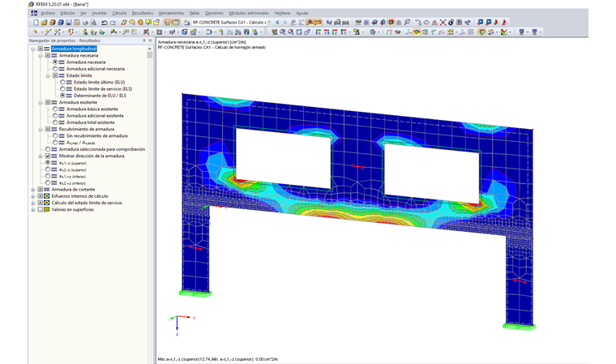Viewport: 616px width, 364px height.
Task: Toggle Valores en superficies checkbox
Action: click(x=40, y=209)
